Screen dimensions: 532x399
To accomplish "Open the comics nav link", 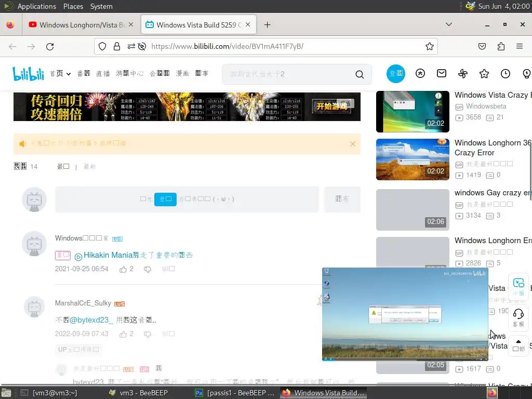I will point(182,74).
